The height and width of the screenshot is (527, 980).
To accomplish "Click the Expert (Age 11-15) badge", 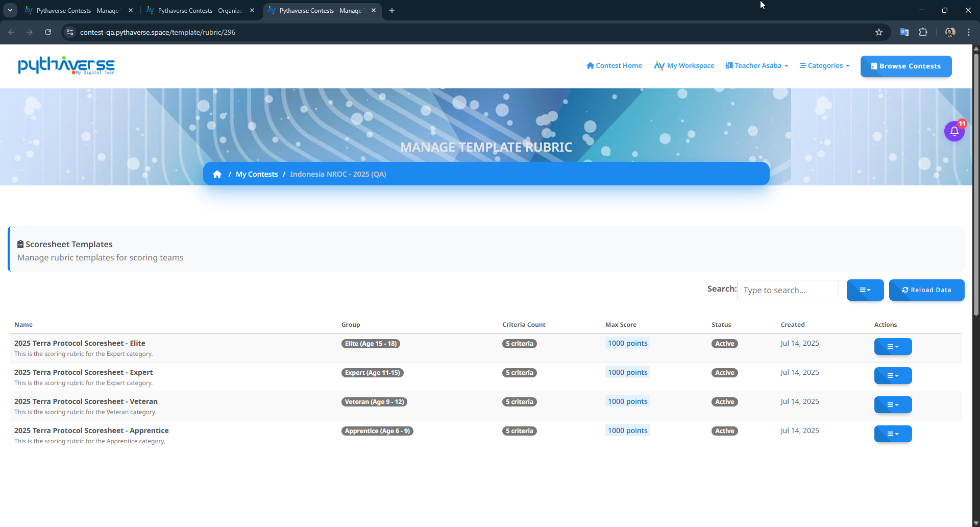I will (373, 373).
